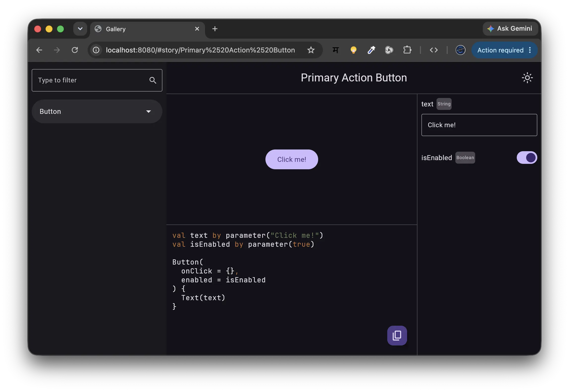Open Ask Gemini
Image resolution: width=569 pixels, height=392 pixels.
[510, 28]
